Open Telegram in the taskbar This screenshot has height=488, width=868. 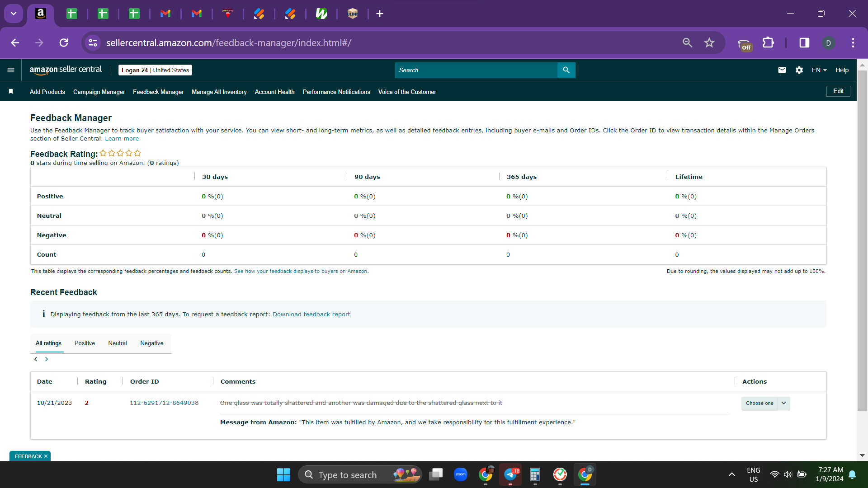(x=510, y=474)
